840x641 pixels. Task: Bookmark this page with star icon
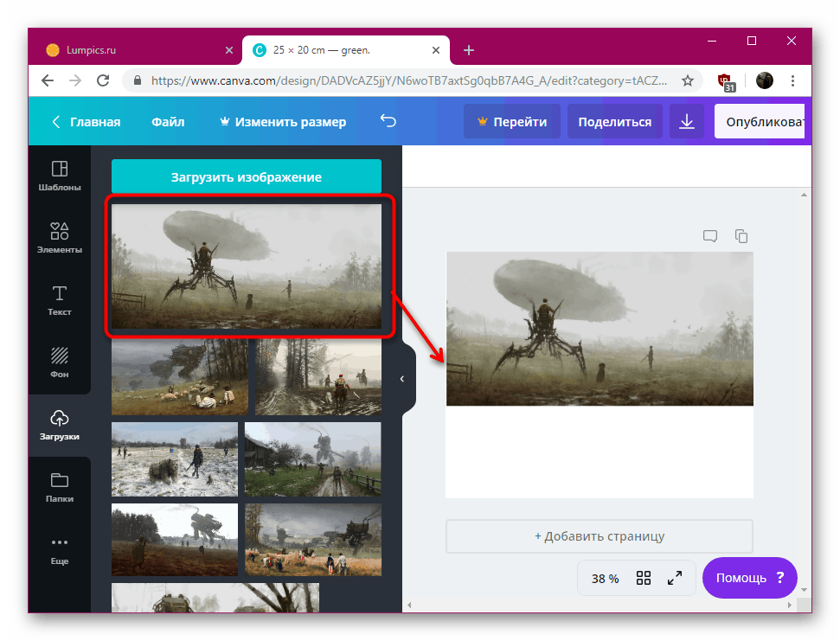(x=688, y=80)
